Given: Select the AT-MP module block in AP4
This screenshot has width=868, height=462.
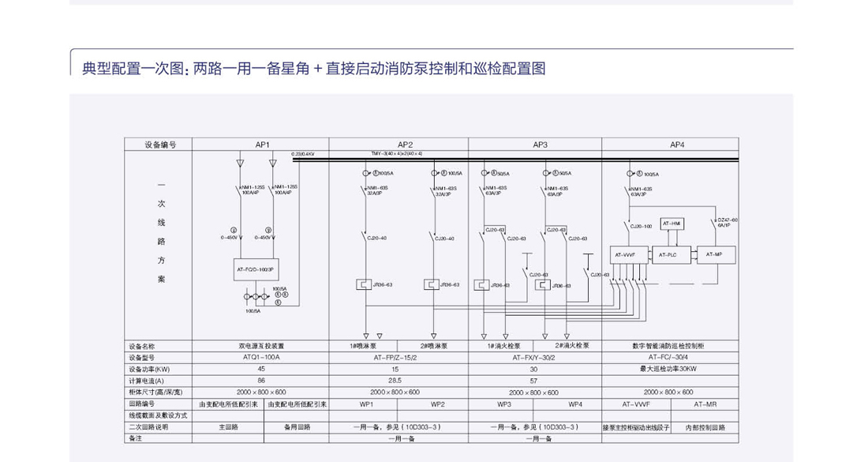Looking at the screenshot, I should pos(714,254).
